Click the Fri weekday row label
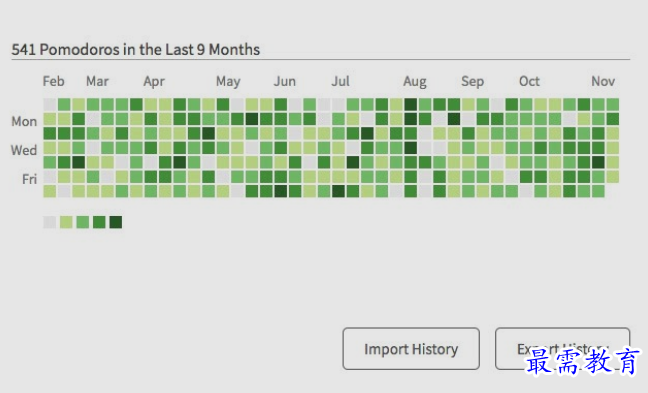 coord(29,179)
